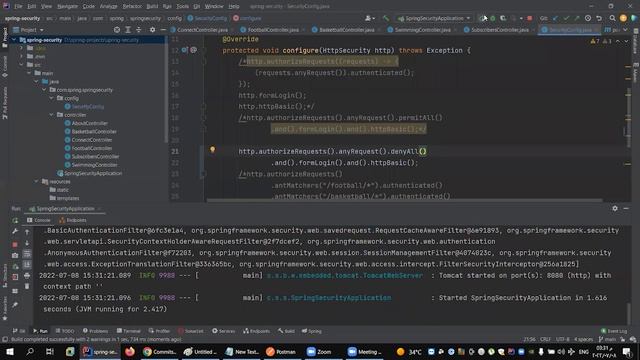
Task: Click the Run panel wrench icon
Action: (15, 231)
